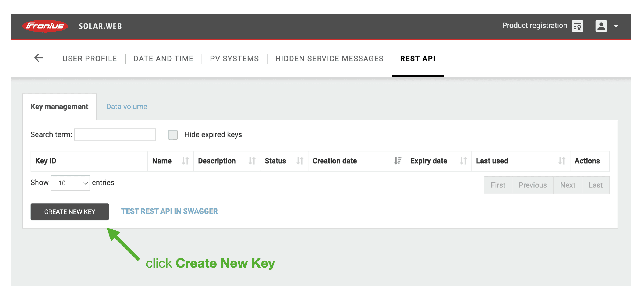Sort by Expiry date sort icon
This screenshot has height=305, width=644.
[463, 161]
